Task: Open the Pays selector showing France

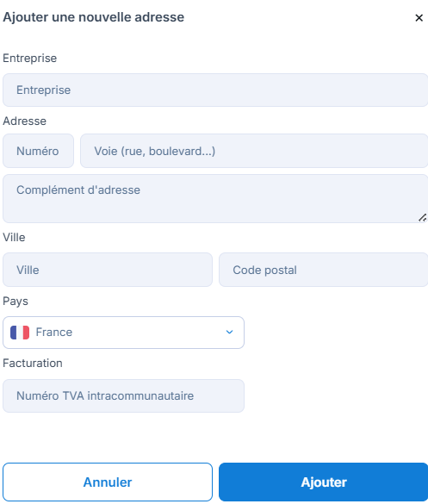Action: 123,333
